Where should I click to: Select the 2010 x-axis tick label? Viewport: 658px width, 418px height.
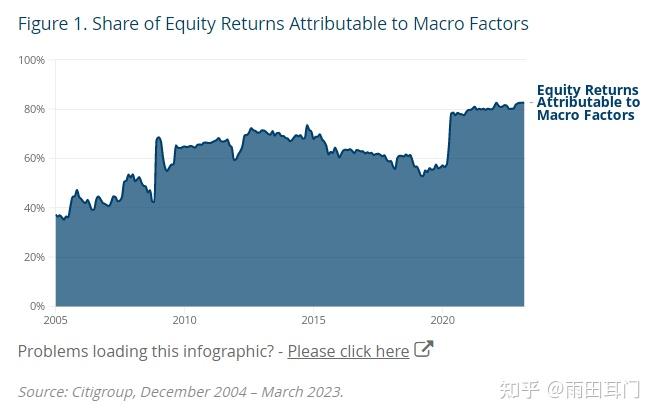[184, 320]
